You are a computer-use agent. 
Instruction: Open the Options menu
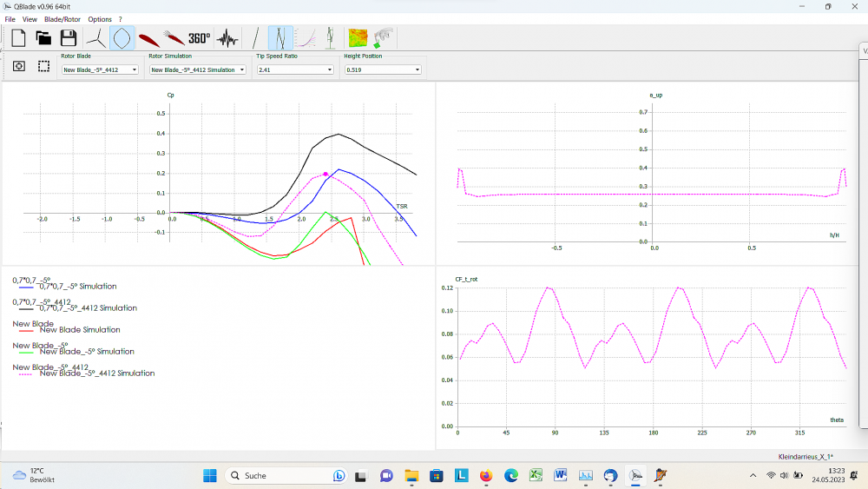tap(100, 19)
